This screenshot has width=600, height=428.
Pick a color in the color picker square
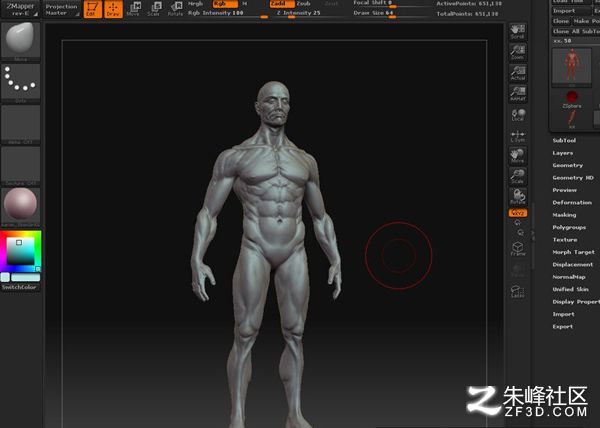(x=20, y=251)
